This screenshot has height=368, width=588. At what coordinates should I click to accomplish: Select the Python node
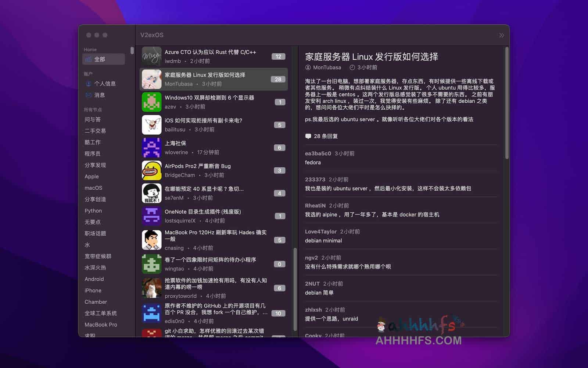click(x=93, y=211)
